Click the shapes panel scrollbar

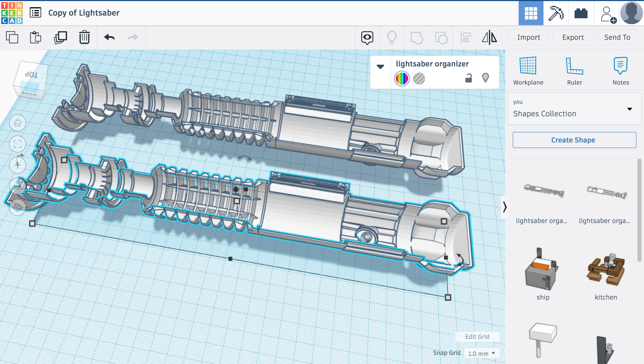tap(639, 210)
